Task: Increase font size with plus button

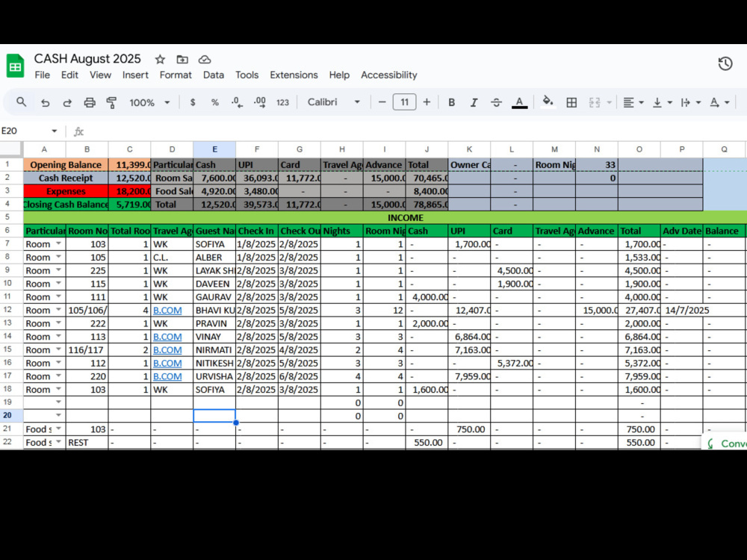Action: point(427,102)
